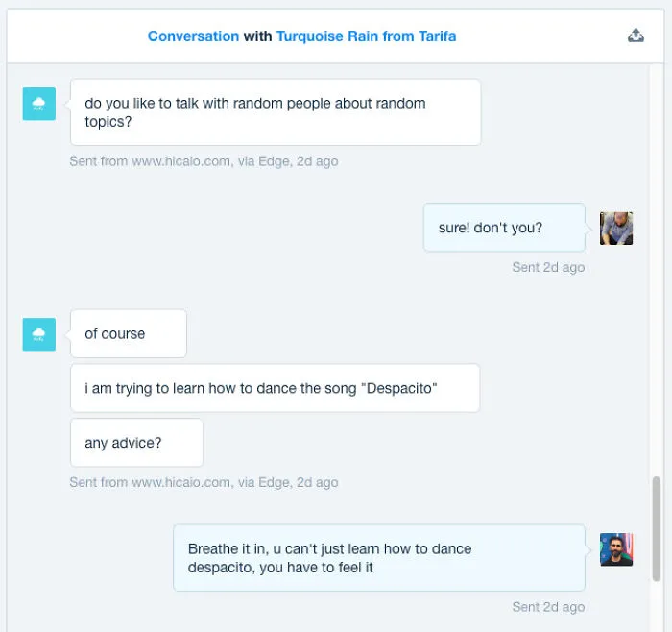Open the cloud avatar beside first message

(39, 104)
